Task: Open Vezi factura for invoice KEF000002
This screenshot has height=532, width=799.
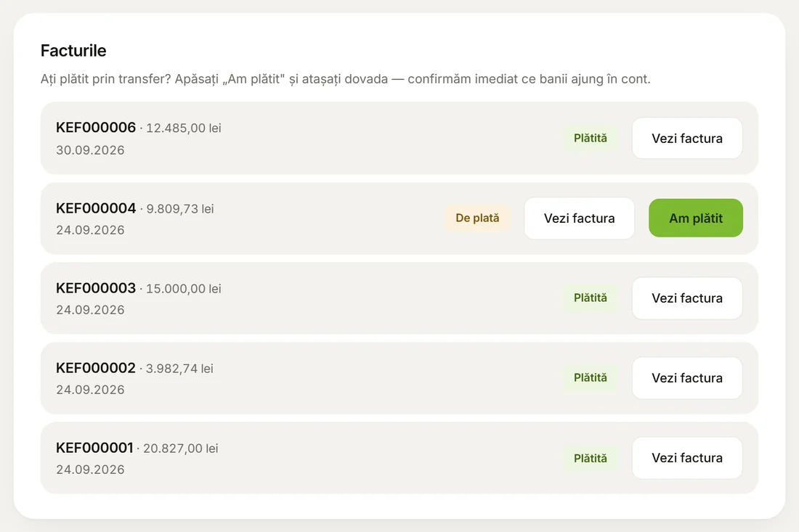Action: tap(687, 377)
